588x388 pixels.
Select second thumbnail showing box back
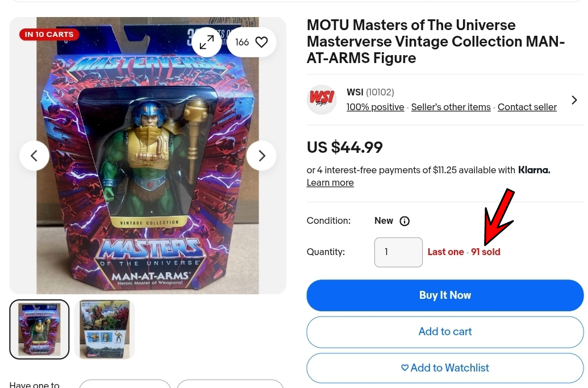click(105, 329)
